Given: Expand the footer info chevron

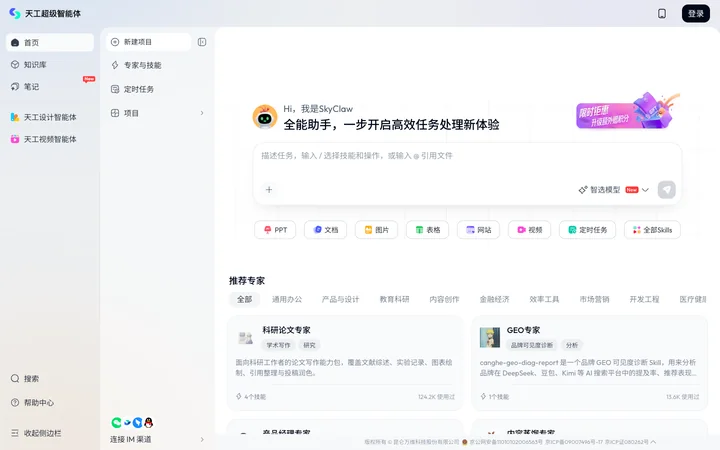Looking at the screenshot, I should pyautogui.click(x=653, y=442).
